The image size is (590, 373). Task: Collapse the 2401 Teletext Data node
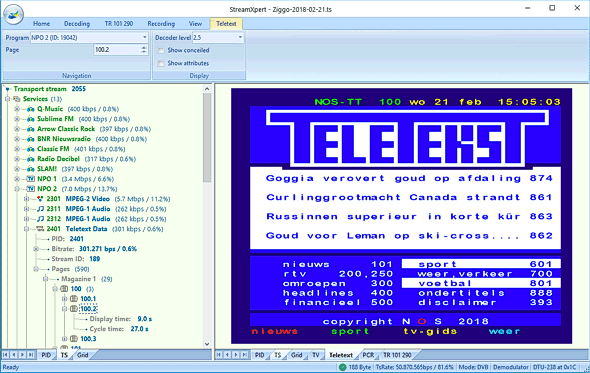26,229
